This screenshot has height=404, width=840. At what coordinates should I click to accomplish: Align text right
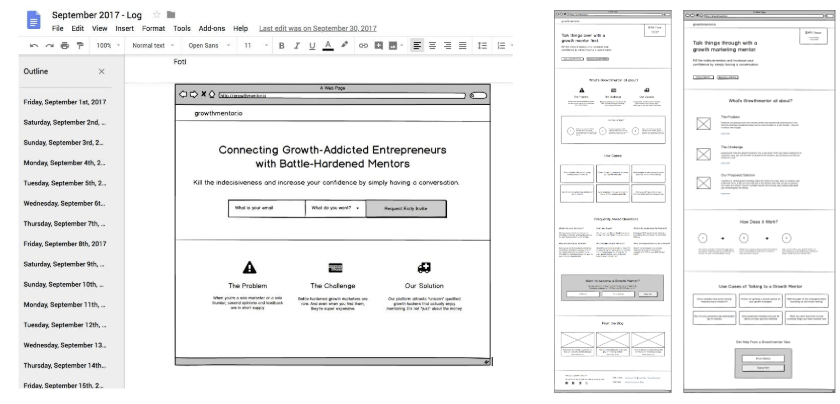tap(447, 46)
